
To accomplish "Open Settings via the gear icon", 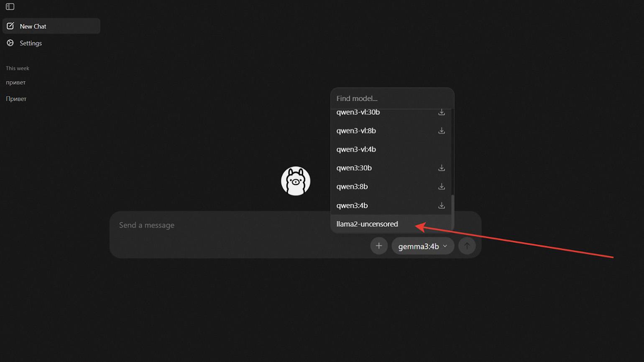I will (10, 43).
